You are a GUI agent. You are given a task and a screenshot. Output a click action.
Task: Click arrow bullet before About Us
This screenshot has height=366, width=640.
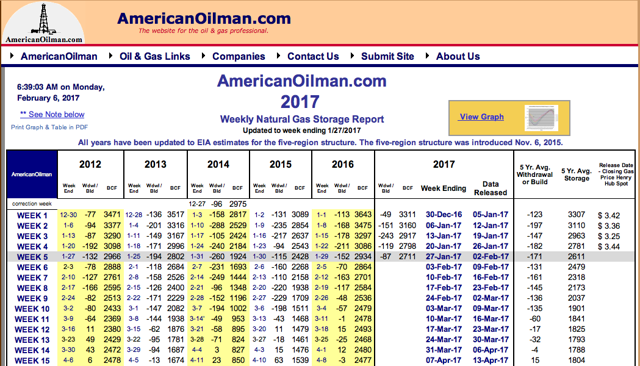tap(427, 55)
